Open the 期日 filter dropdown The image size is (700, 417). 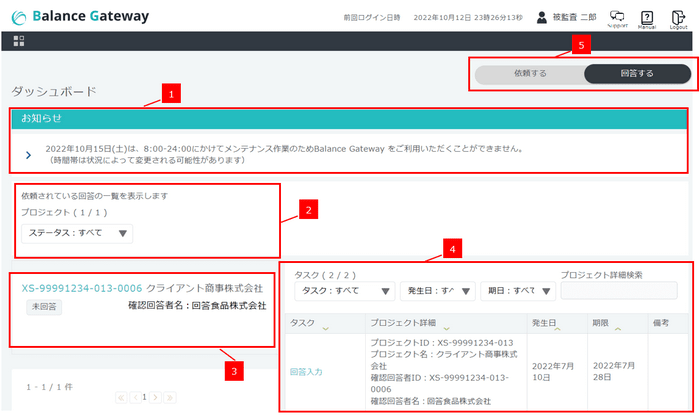point(517,291)
